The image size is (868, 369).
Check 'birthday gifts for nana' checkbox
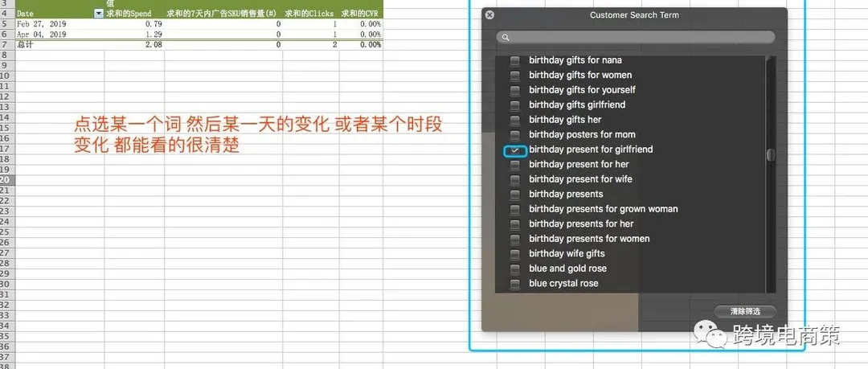(515, 60)
